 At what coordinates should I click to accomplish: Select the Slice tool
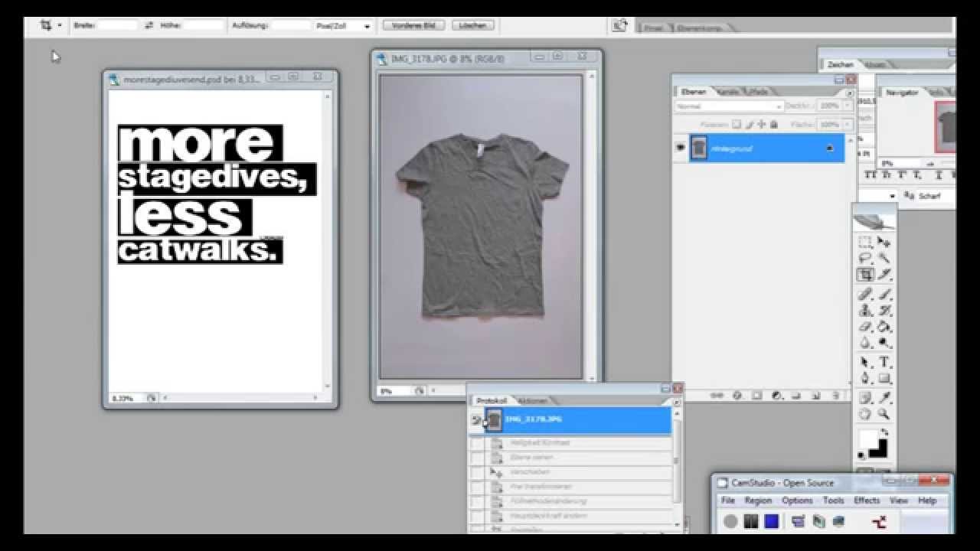tap(884, 275)
